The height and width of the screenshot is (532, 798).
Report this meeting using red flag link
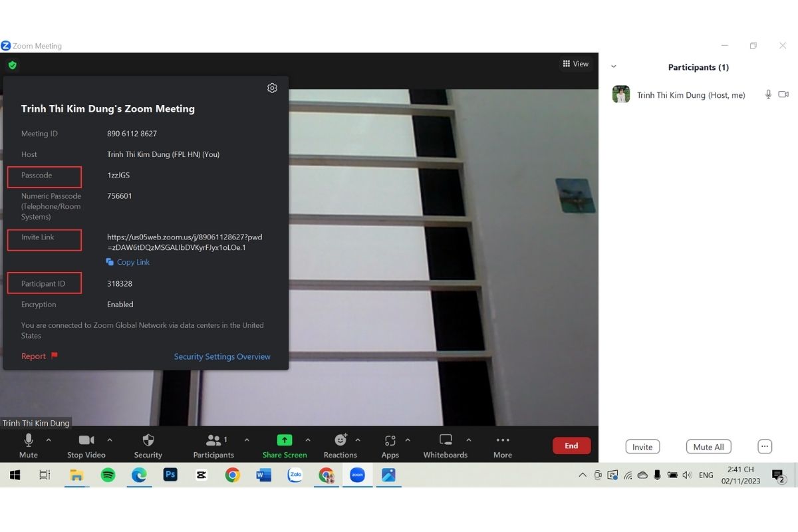pos(39,356)
